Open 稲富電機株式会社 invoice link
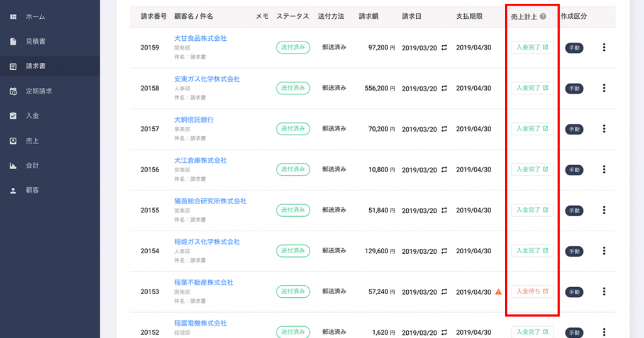This screenshot has height=338, width=644. [201, 323]
